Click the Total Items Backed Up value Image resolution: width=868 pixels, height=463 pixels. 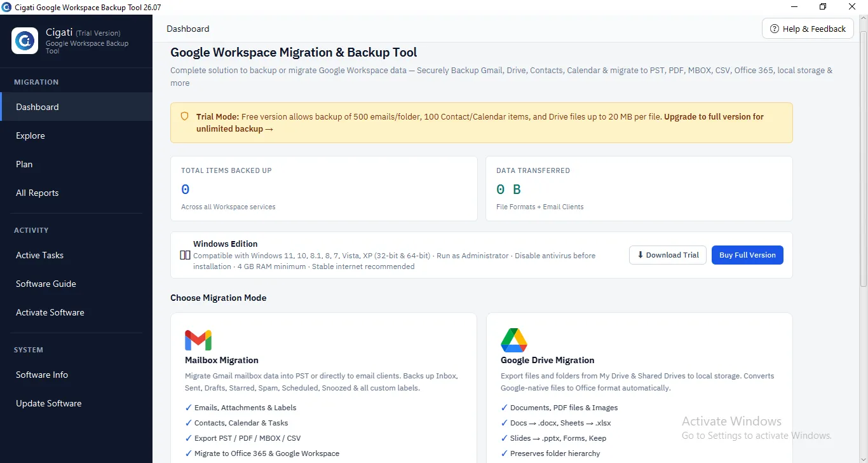pos(186,190)
